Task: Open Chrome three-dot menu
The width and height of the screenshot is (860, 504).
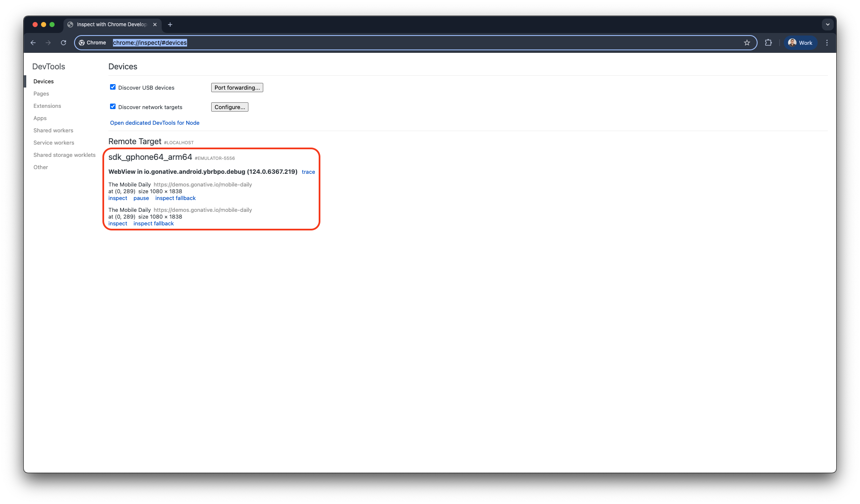Action: [x=827, y=43]
